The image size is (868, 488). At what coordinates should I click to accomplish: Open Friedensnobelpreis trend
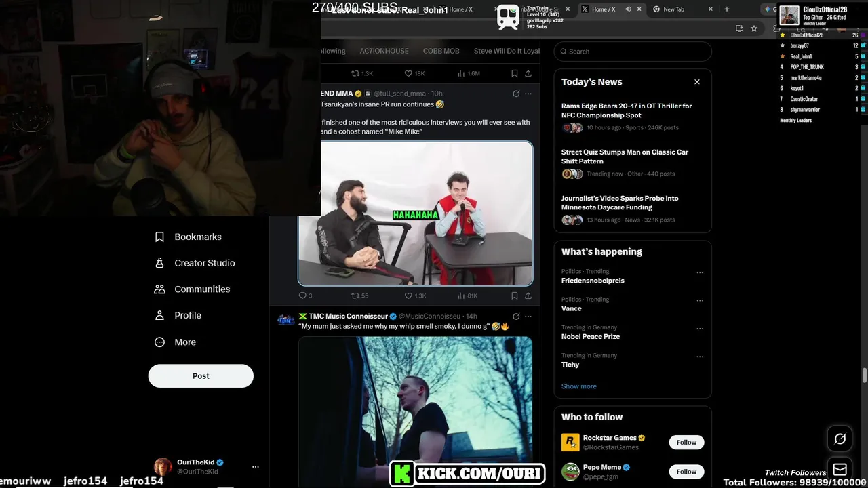593,281
